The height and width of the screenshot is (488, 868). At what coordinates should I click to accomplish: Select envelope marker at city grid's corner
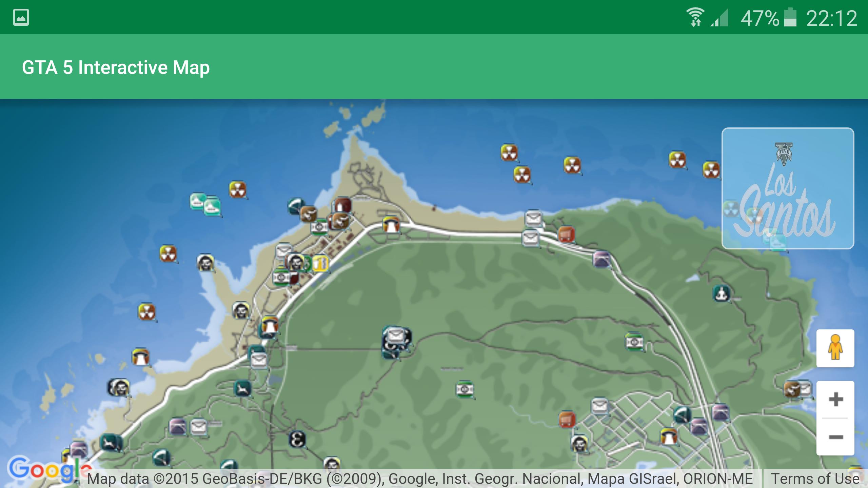(x=599, y=406)
